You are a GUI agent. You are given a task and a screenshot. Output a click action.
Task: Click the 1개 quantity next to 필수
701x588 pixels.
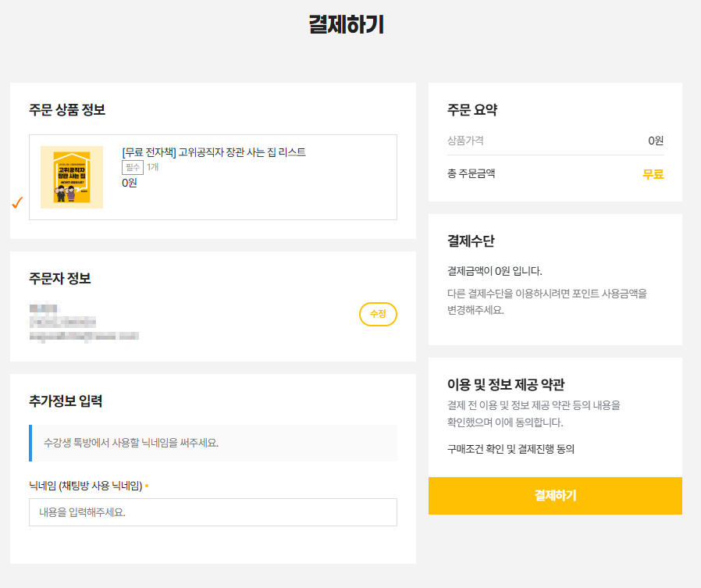click(x=153, y=167)
